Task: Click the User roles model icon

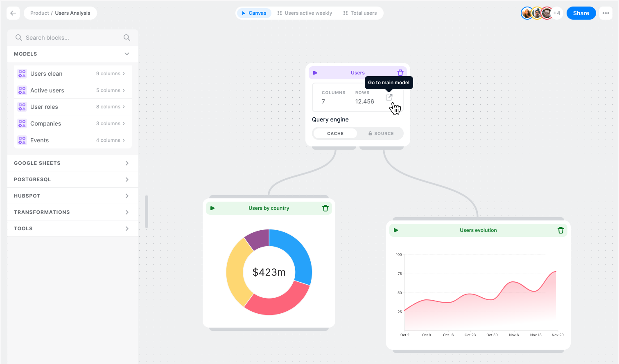Action: (22, 107)
